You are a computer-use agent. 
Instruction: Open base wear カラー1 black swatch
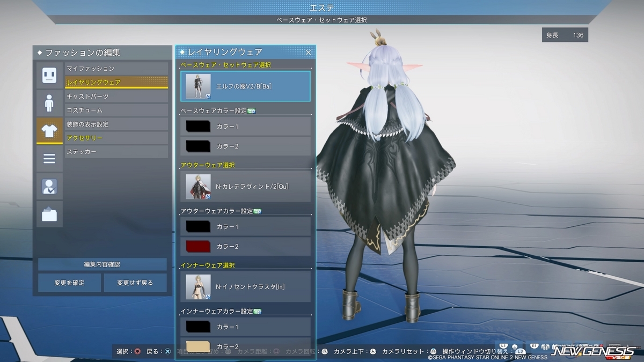coord(198,127)
